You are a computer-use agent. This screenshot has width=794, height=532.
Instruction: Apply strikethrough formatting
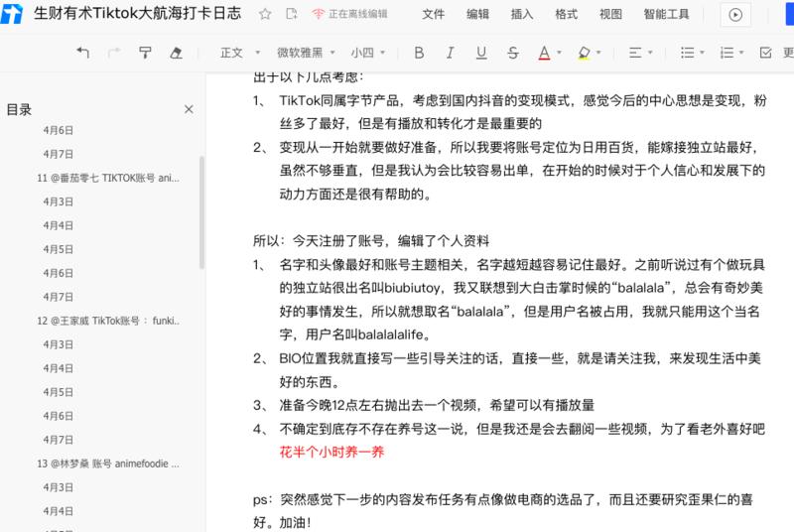click(512, 53)
